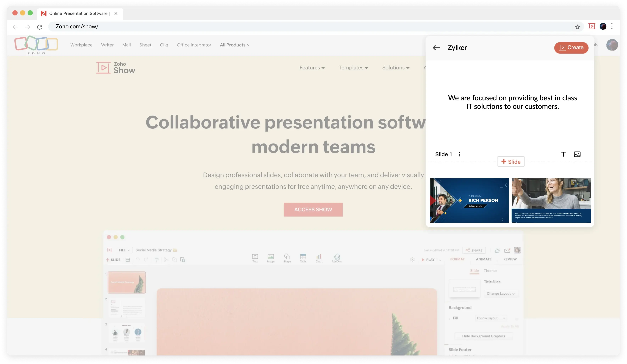Click the Create button in Zylker panel
The image size is (627, 364).
[571, 47]
